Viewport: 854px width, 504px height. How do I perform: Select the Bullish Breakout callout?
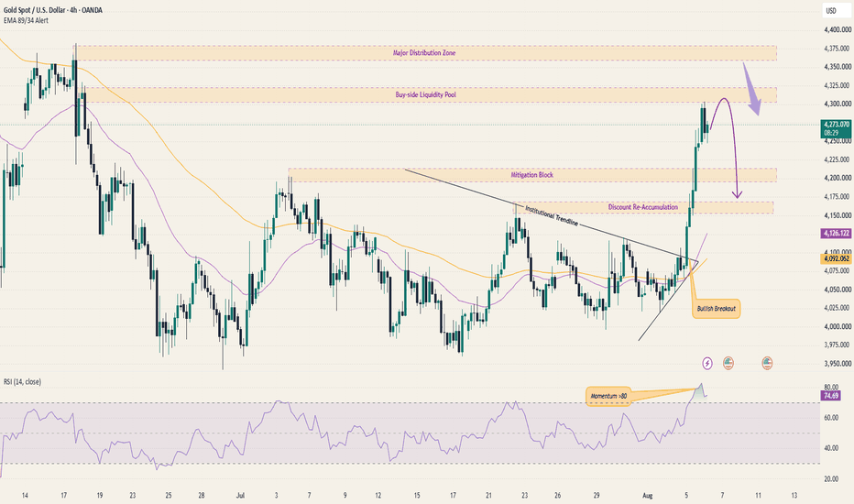tap(717, 309)
